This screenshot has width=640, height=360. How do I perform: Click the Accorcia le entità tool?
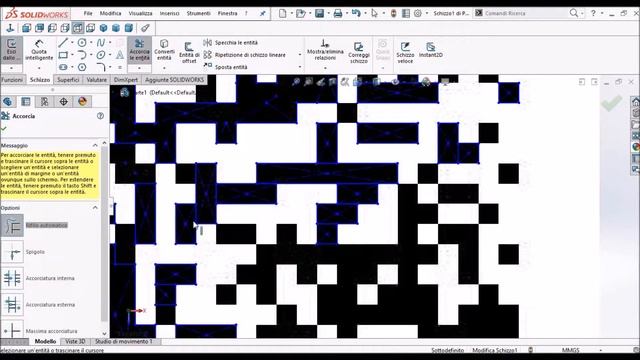139,50
